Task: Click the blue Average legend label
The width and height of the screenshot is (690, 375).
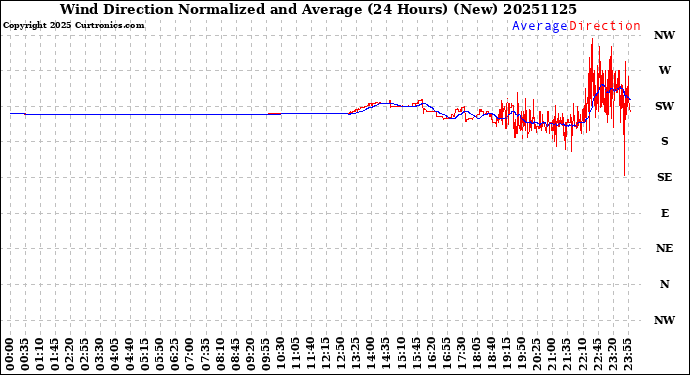Action: [x=540, y=26]
